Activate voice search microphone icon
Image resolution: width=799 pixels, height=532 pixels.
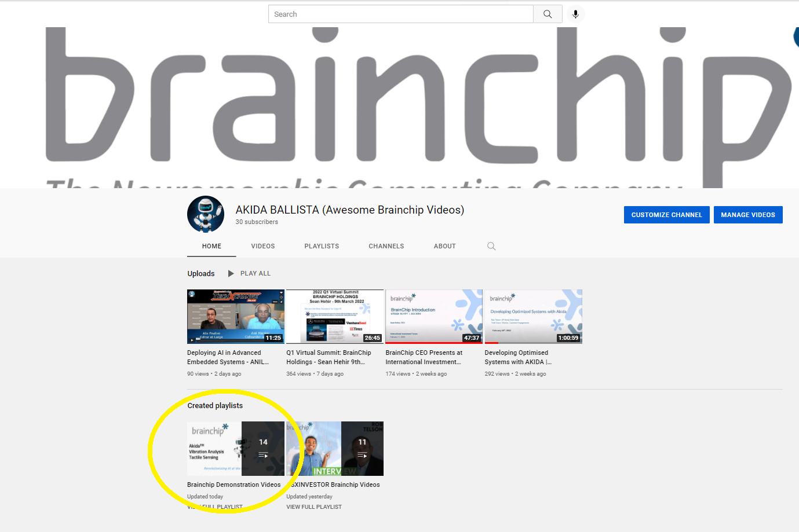[x=575, y=14]
